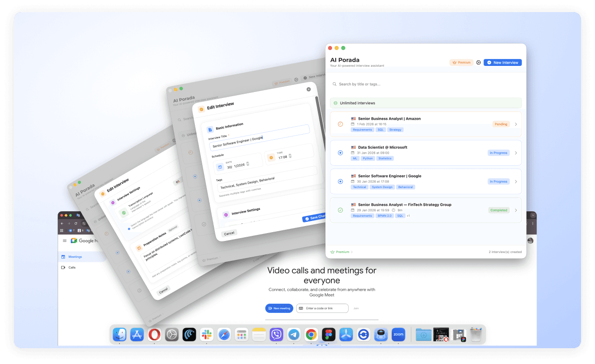Expand the Senior Business Analyst Amazon chevron
Viewport: 595px width, 364px height.
(516, 124)
